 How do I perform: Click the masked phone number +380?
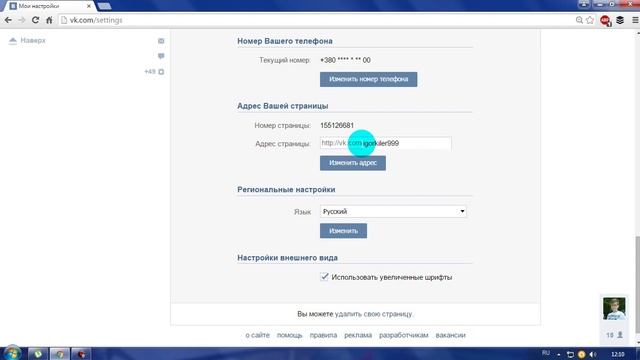pos(345,60)
